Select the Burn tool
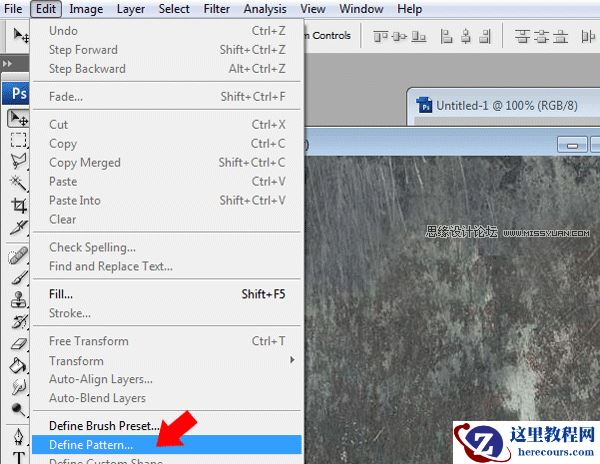The image size is (600, 464). (18, 409)
